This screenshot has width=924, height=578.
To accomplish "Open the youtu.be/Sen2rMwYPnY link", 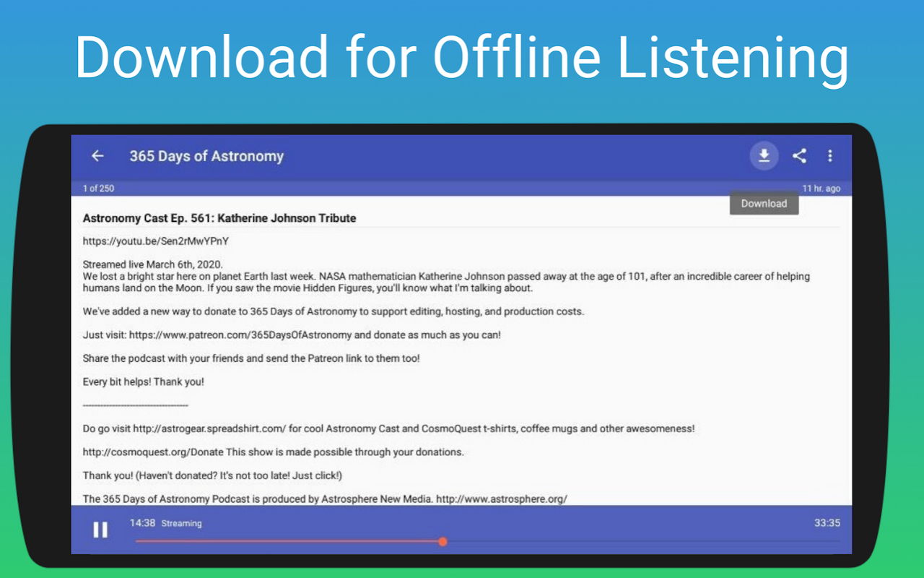I will pos(156,241).
